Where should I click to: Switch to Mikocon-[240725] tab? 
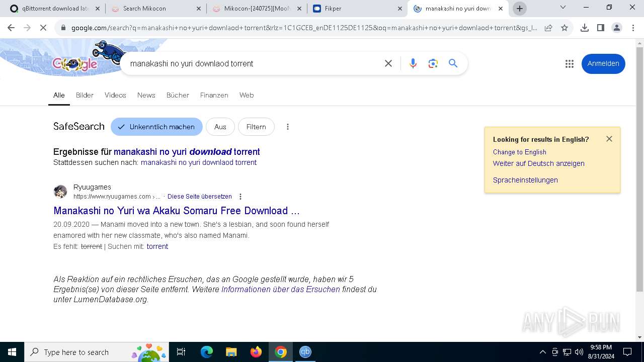tap(257, 9)
